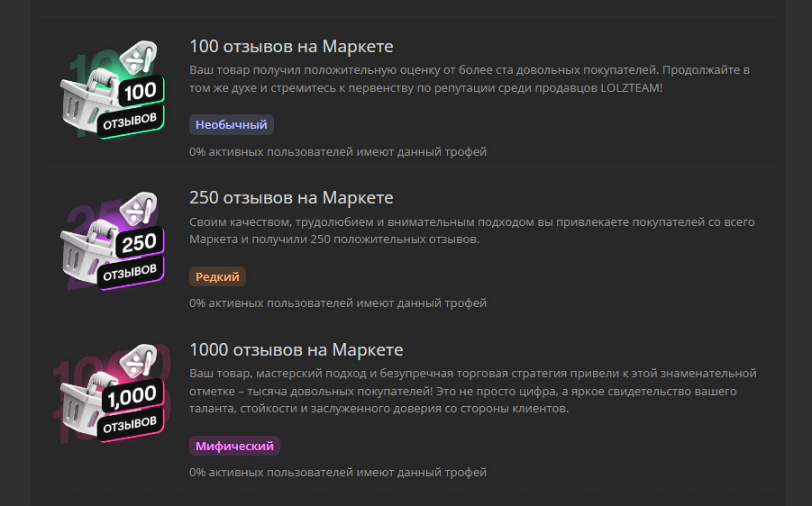812x506 pixels.
Task: Click the orange "Редкий" rarity badge
Action: tap(217, 276)
